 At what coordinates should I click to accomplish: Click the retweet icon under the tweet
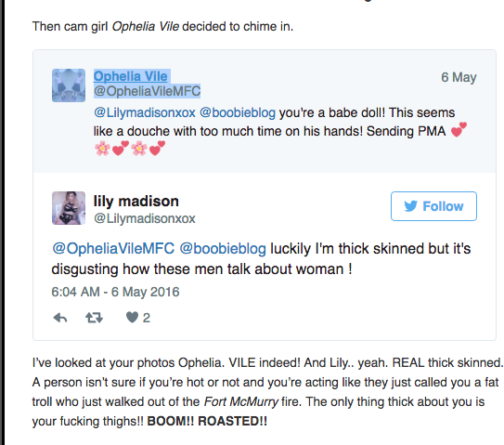tap(94, 318)
